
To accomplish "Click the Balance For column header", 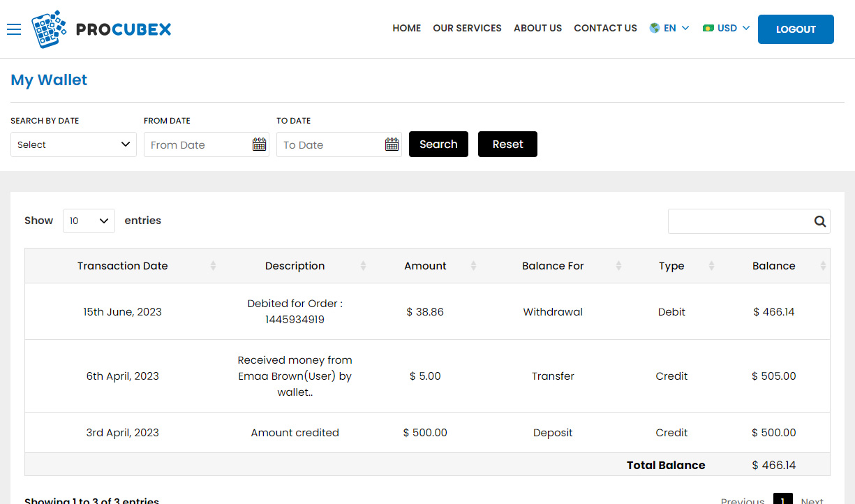I will 553,266.
